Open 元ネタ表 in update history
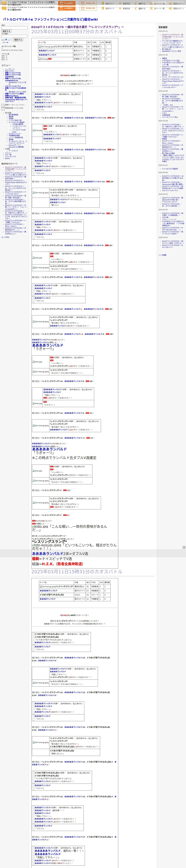 click(x=165, y=217)
